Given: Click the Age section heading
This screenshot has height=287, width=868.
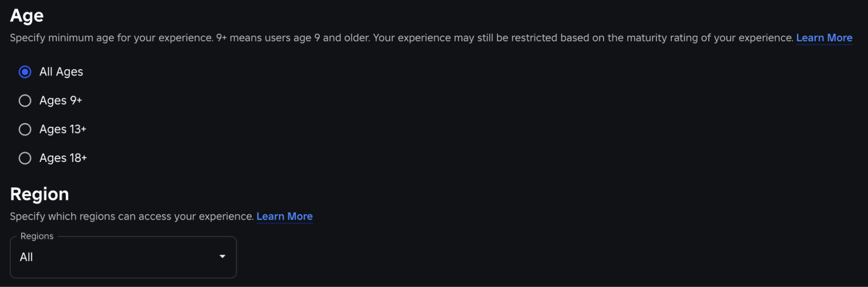Looking at the screenshot, I should 27,16.
